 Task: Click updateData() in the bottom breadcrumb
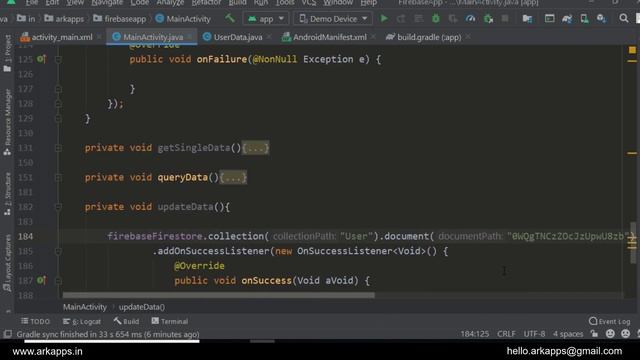pos(142,307)
